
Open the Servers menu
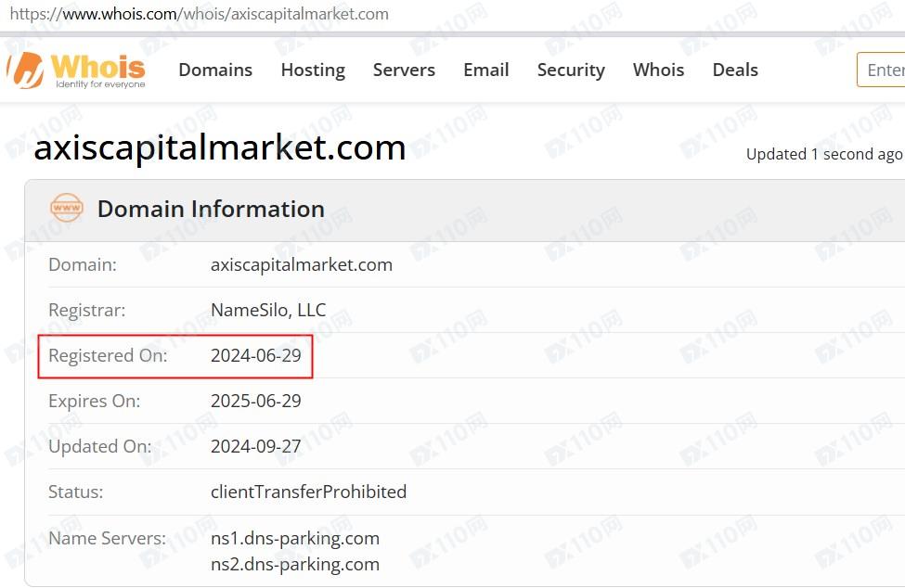click(404, 70)
